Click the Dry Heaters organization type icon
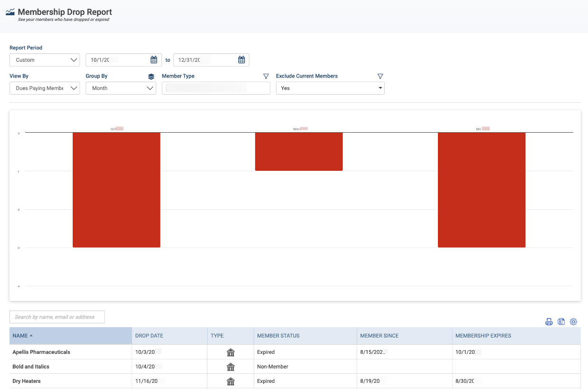This screenshot has width=588, height=389. coord(231,381)
